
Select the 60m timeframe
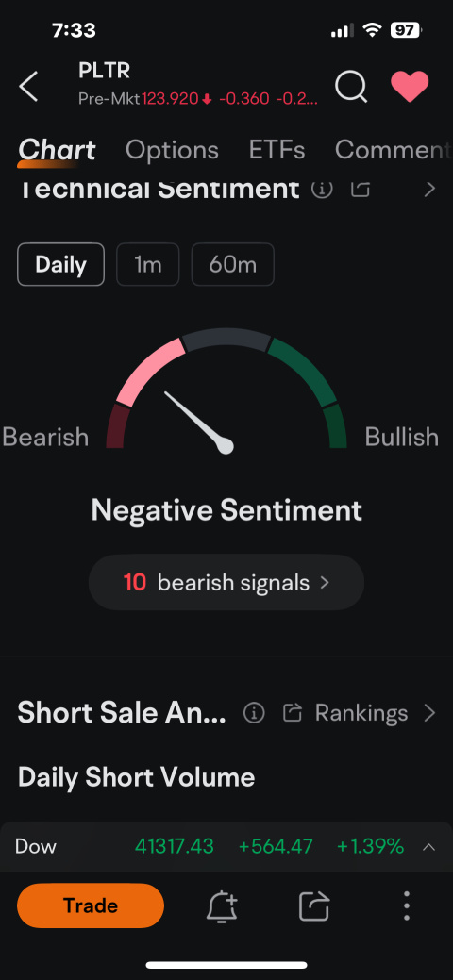point(233,264)
